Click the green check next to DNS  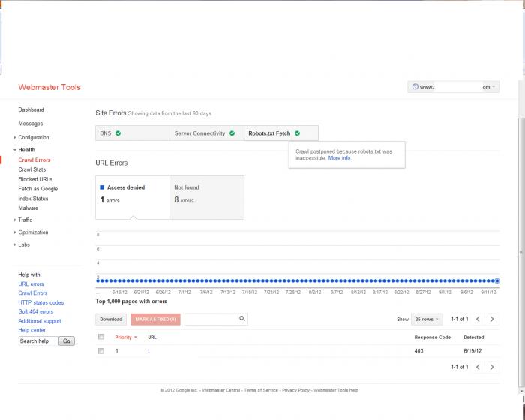pyautogui.click(x=118, y=133)
